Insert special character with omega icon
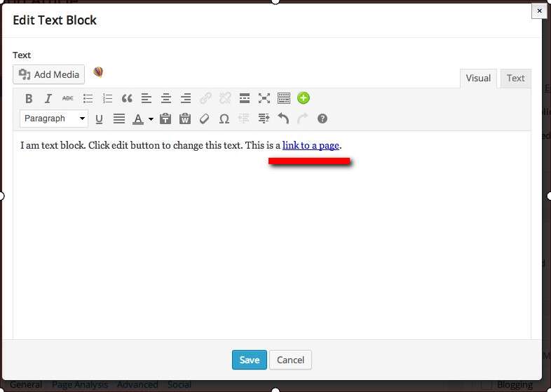Screen dimensions: 551x392 224,119
